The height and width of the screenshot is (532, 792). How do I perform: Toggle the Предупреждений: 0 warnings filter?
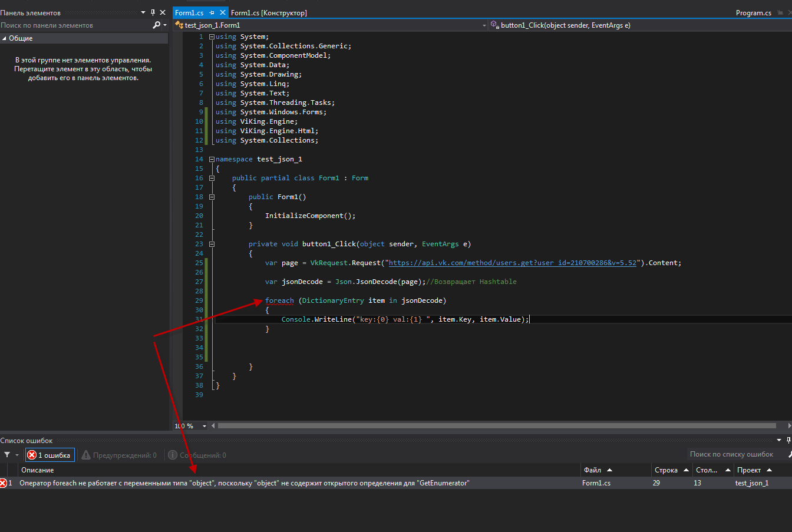click(x=120, y=455)
